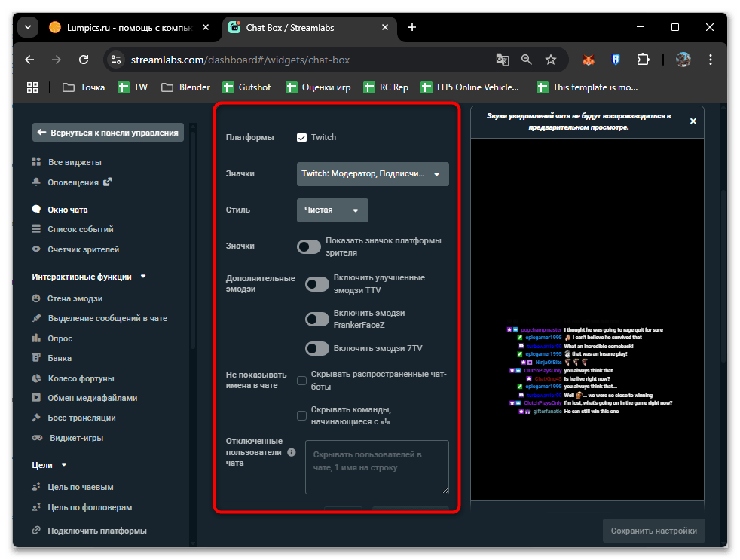Check the hide common chat bots box
This screenshot has width=740, height=560.
[x=302, y=381]
